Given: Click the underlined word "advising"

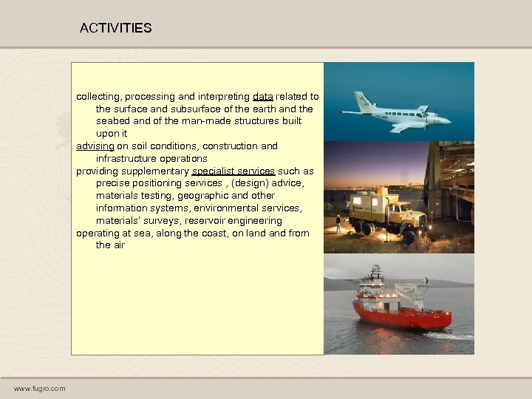Looking at the screenshot, I should (x=95, y=146).
